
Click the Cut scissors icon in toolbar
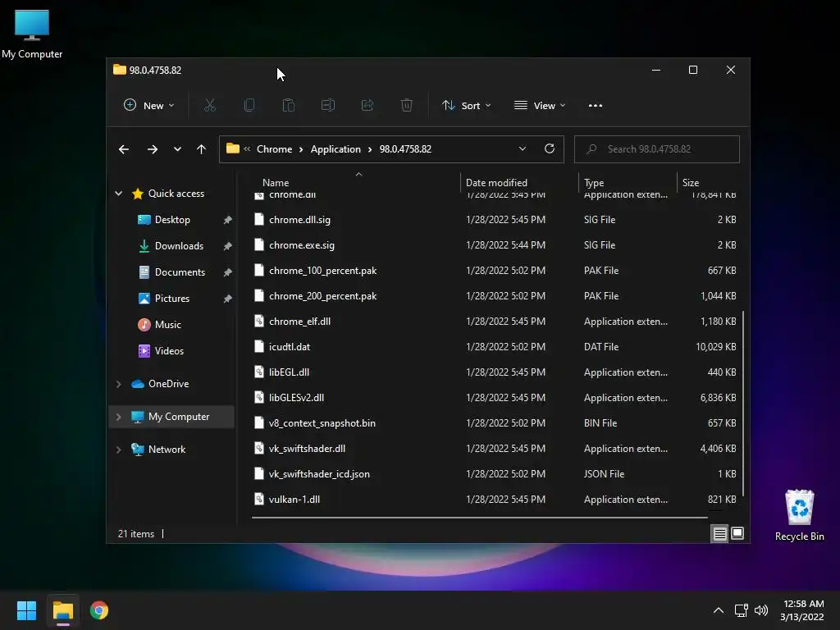(x=210, y=106)
